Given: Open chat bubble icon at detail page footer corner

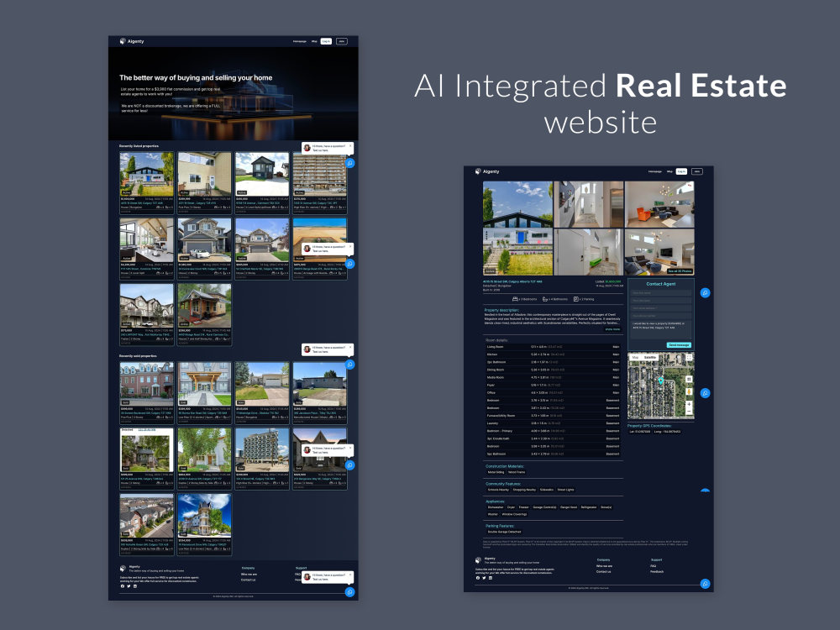Looking at the screenshot, I should click(705, 584).
